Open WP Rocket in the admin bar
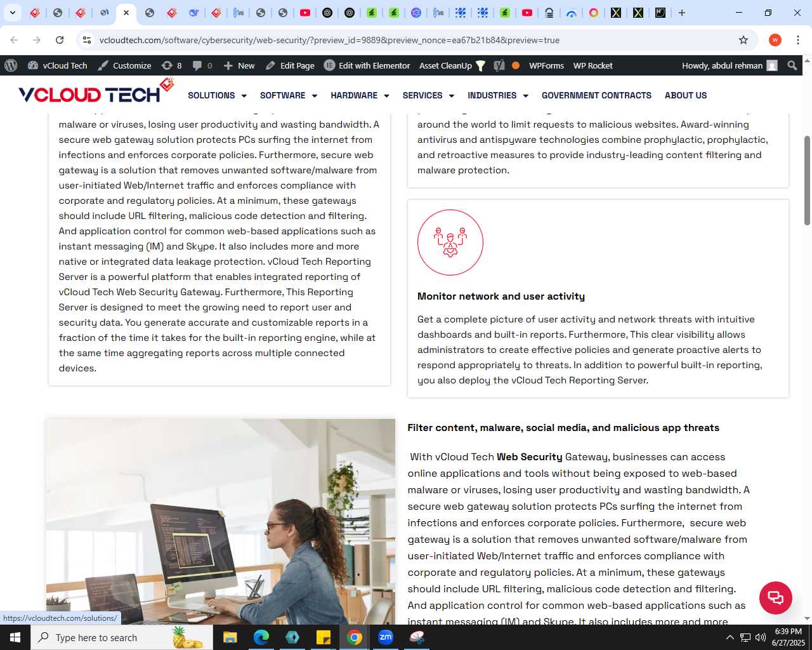The height and width of the screenshot is (650, 812). (x=593, y=65)
